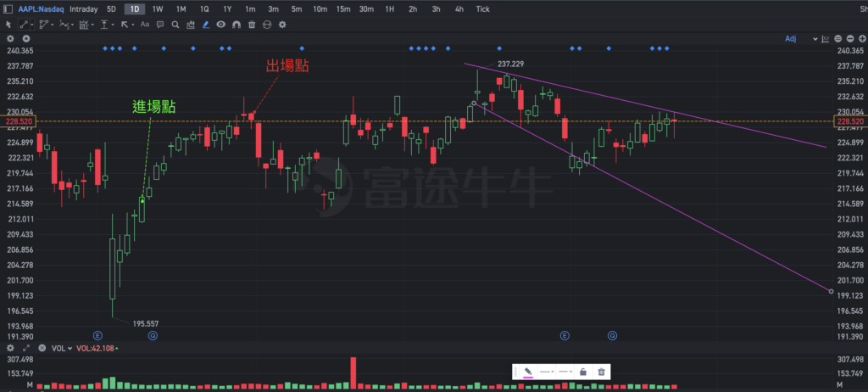Expand the channel tool dropdown arrow

[53, 25]
